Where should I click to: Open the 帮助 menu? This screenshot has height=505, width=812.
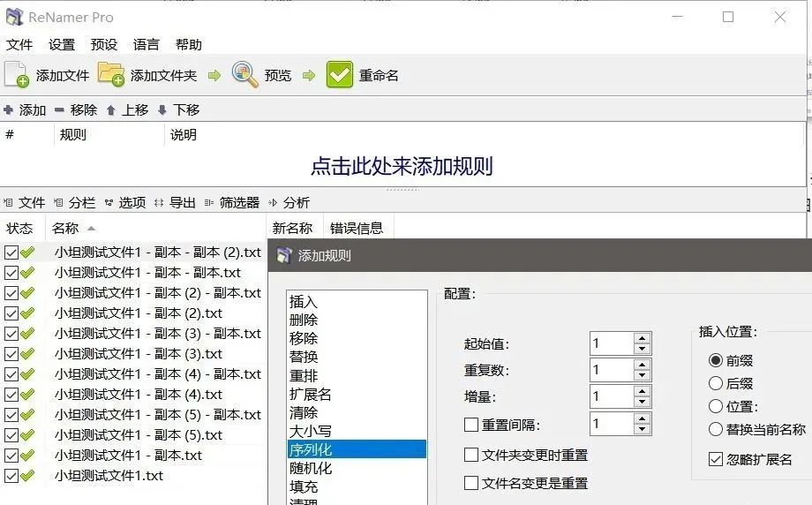coord(189,44)
